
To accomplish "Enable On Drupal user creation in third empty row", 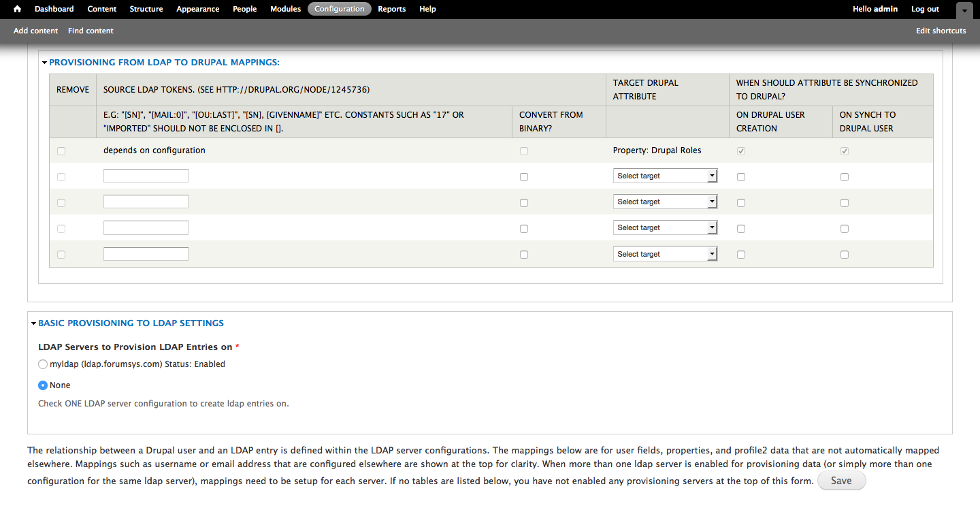I will (x=741, y=229).
